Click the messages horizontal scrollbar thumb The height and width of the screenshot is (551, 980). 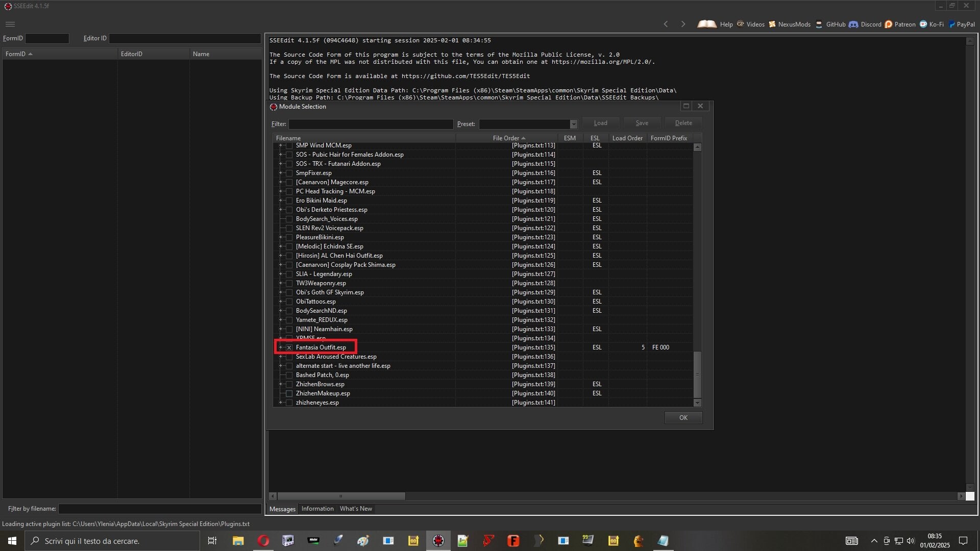pos(341,496)
